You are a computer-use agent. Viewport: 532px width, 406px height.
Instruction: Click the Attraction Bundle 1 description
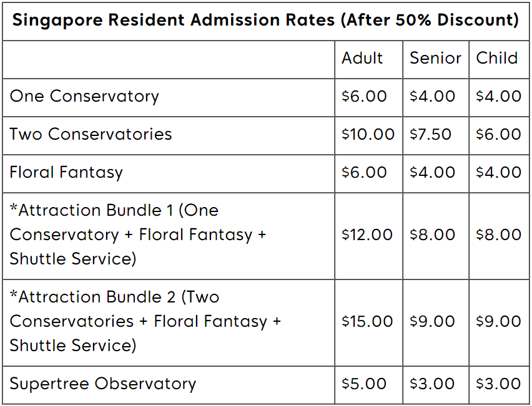[x=138, y=235]
